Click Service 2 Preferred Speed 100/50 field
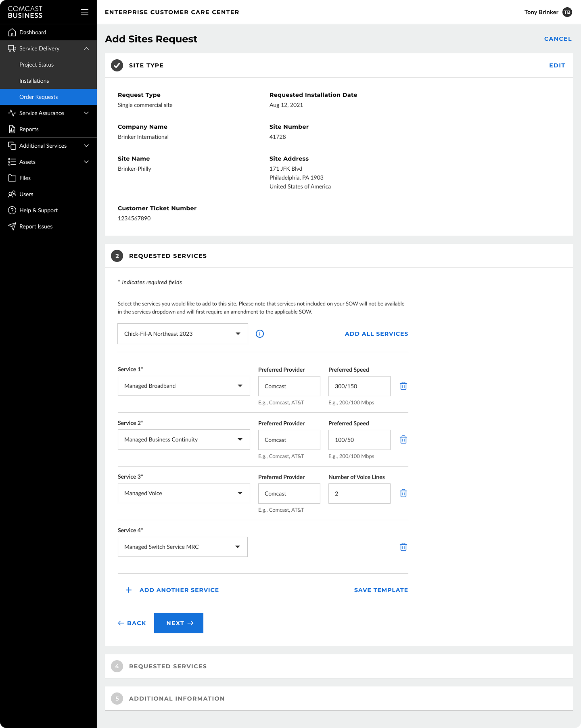The height and width of the screenshot is (728, 581). pyautogui.click(x=359, y=440)
